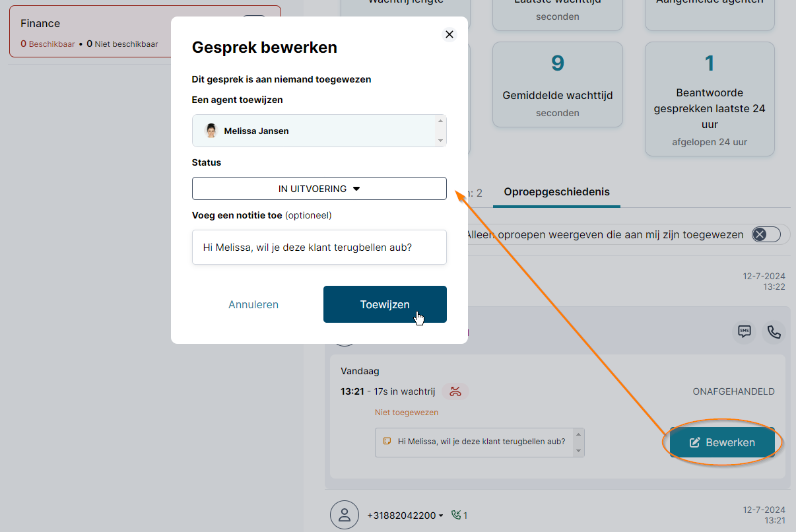Open the Finance queue card

[x=145, y=32]
